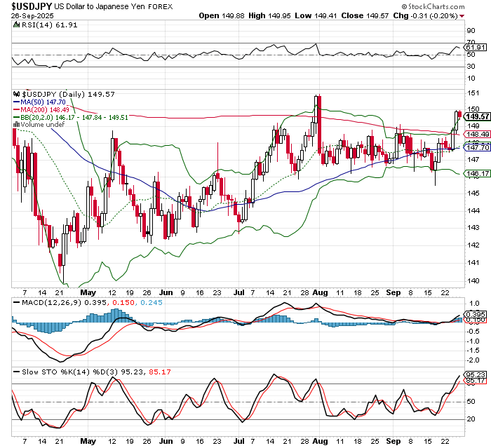Click the $USDJPY ticker symbol title

27,6
